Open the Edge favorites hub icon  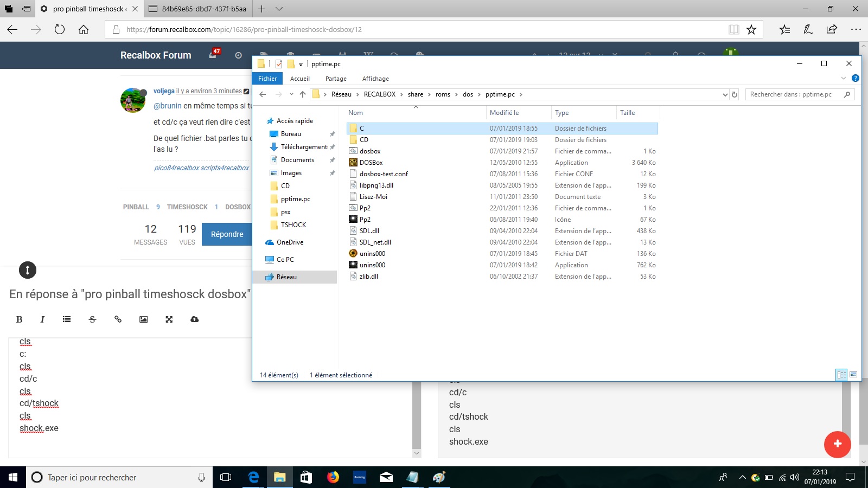tap(784, 29)
